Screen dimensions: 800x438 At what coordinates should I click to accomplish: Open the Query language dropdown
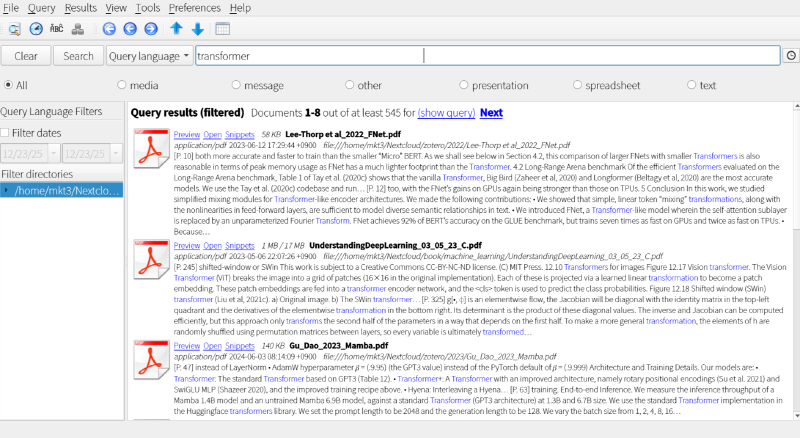pos(149,56)
